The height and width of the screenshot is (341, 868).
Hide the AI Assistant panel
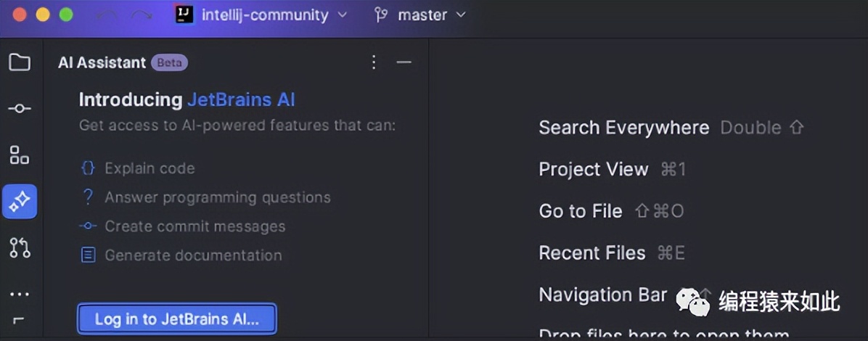tap(404, 62)
